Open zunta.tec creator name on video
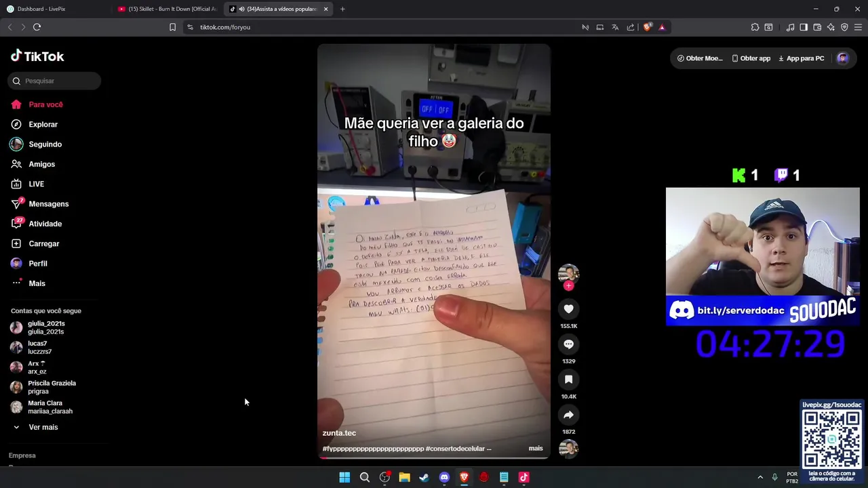 click(339, 433)
